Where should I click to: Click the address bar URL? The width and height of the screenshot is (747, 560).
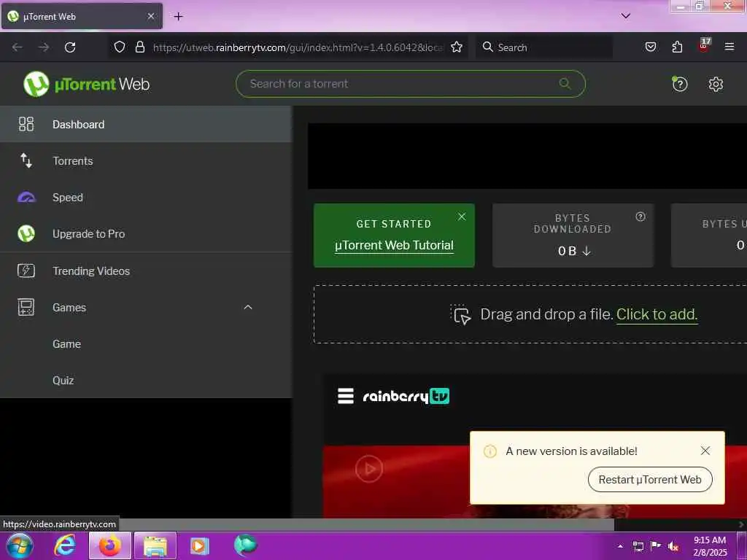[298, 47]
